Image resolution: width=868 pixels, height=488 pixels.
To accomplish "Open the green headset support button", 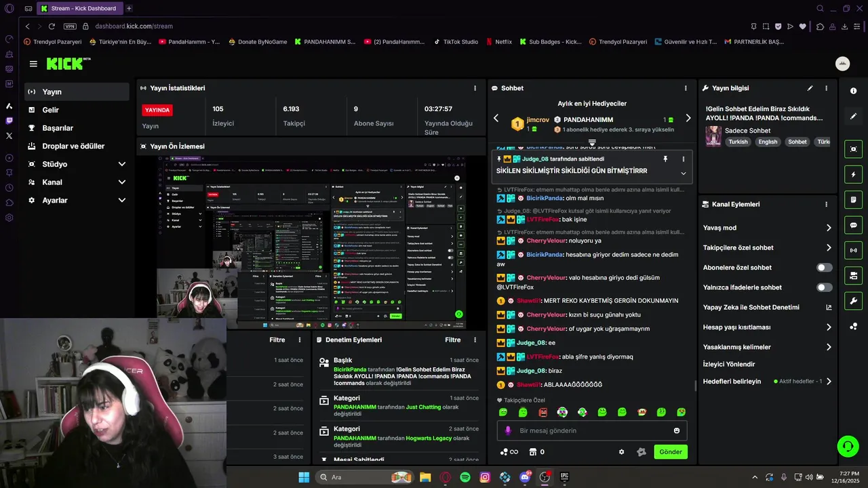I will (x=848, y=446).
